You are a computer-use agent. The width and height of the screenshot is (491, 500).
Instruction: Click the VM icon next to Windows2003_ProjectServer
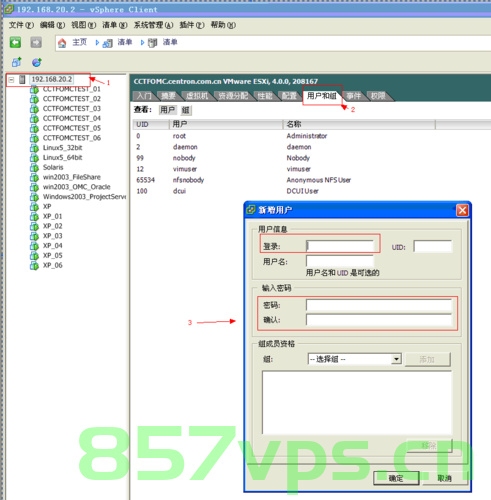34,197
